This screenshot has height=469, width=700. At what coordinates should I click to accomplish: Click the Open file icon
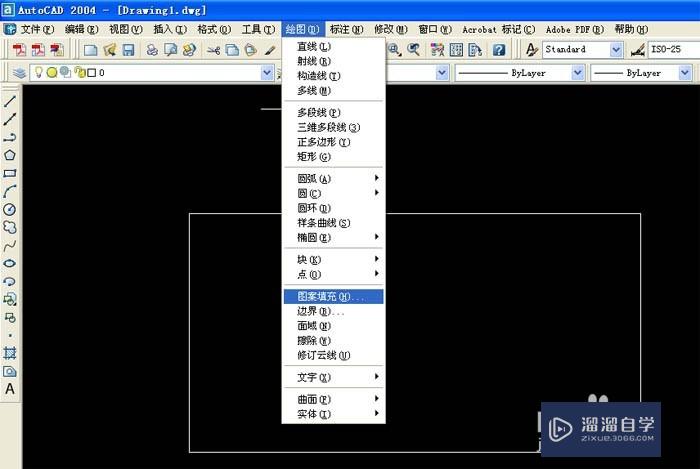coord(110,50)
